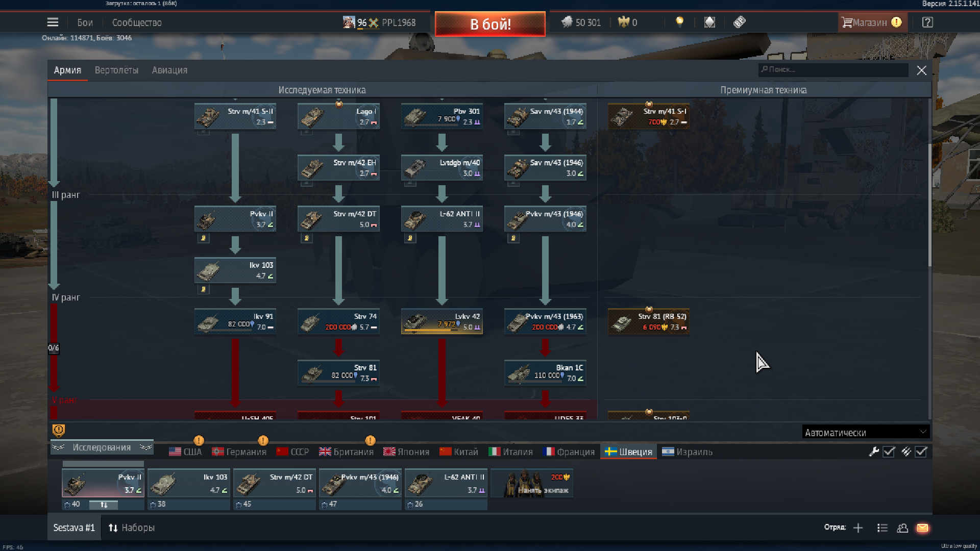This screenshot has width=980, height=551.
Task: Select Lvkv 42 vehicle being researched
Action: pos(442,321)
